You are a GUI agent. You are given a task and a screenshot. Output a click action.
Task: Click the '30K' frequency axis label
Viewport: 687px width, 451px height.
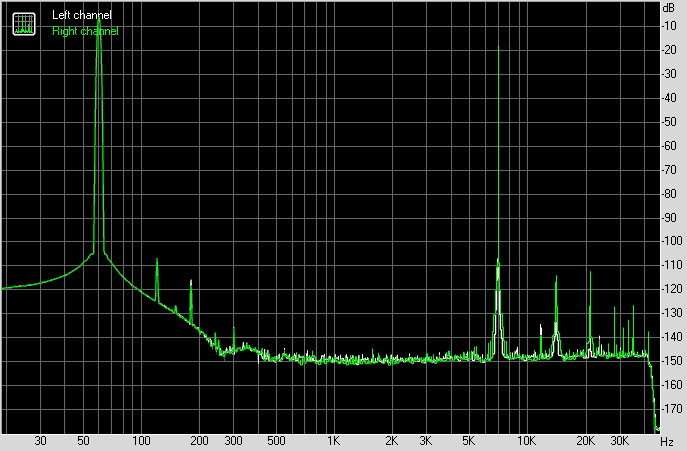pos(620,440)
